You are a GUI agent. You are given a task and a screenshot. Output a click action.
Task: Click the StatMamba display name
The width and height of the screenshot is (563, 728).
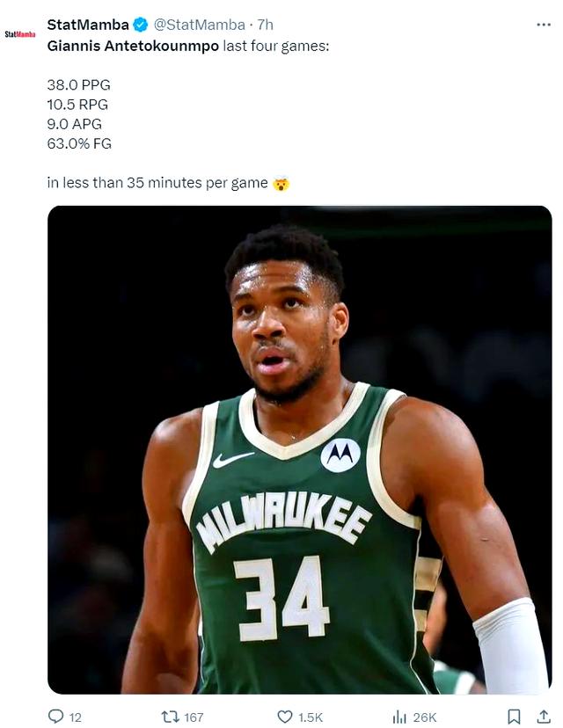(87, 25)
